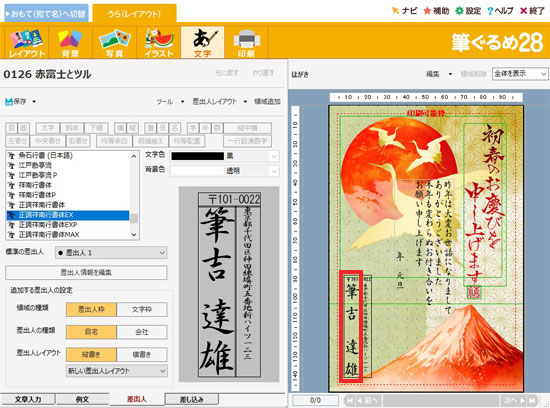This screenshot has height=408, width=550.
Task: Click 左寄せ left align button
Action: 17,141
